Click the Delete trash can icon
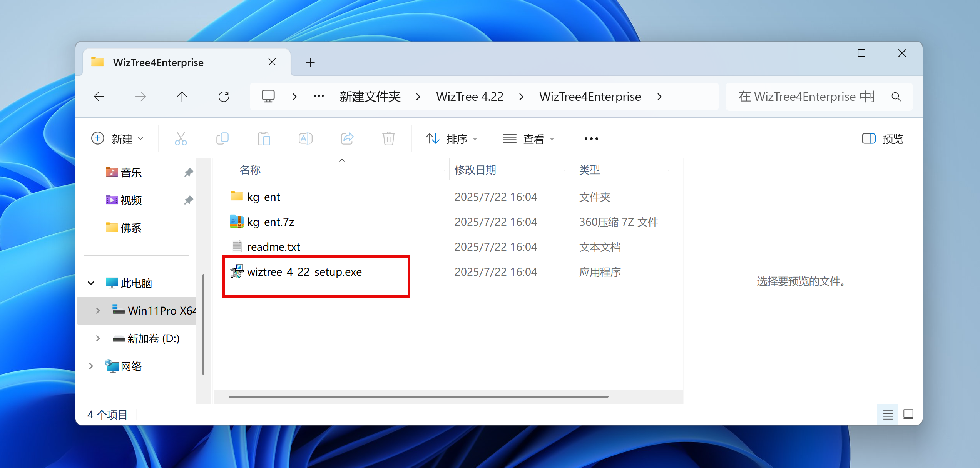980x468 pixels. click(389, 138)
